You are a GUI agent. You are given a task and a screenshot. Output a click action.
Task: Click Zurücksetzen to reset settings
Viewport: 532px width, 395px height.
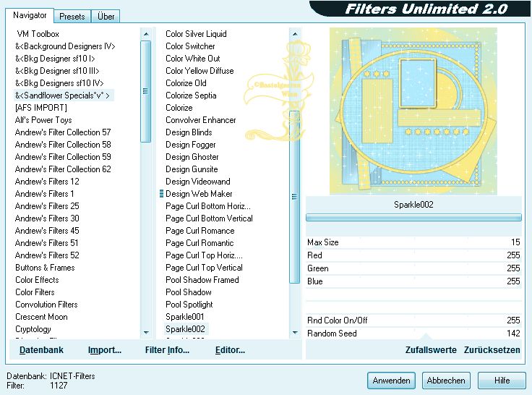(492, 350)
